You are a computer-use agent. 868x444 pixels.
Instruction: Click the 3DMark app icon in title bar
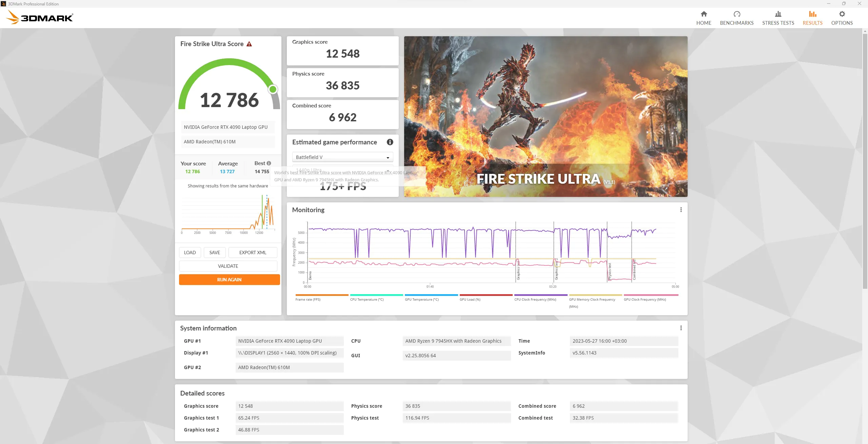tap(3, 4)
